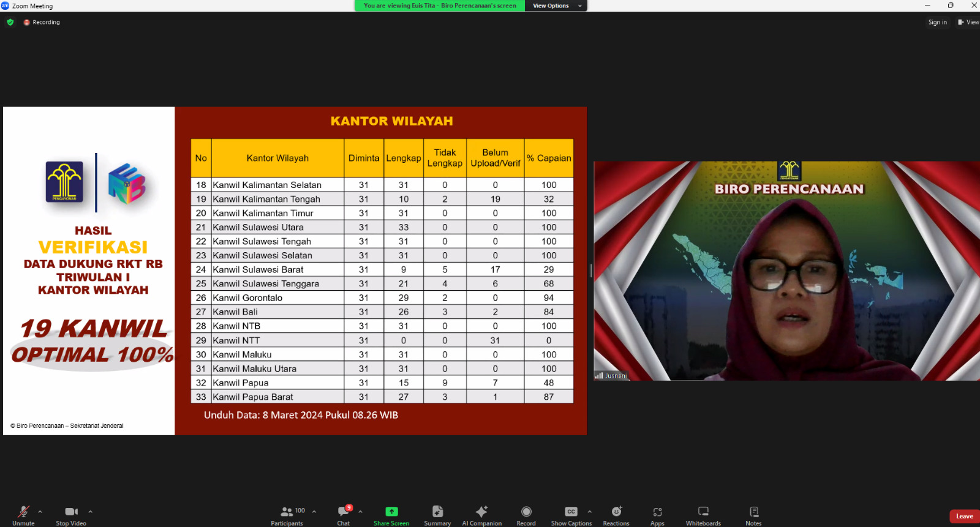Open the Whiteboards tool

click(703, 514)
